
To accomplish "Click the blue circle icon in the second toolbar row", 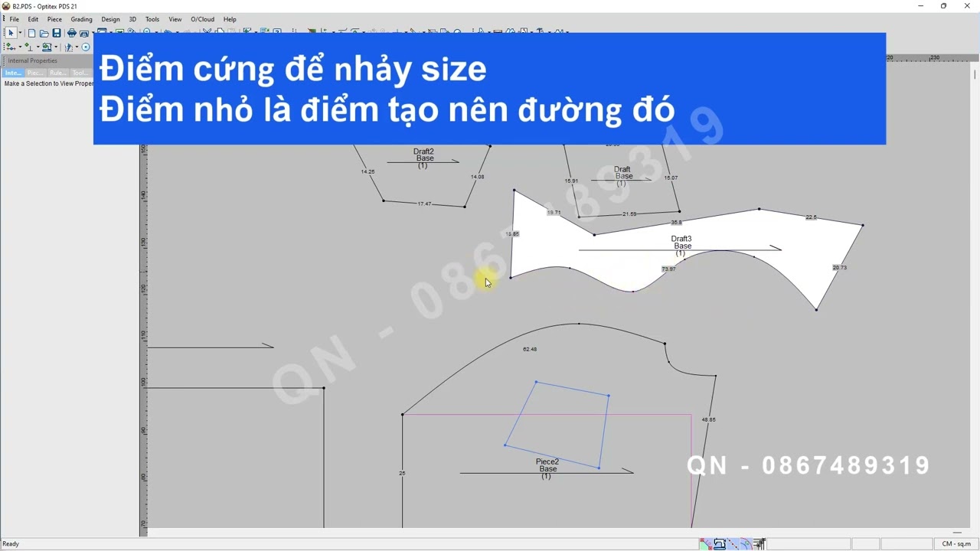I will click(x=86, y=47).
